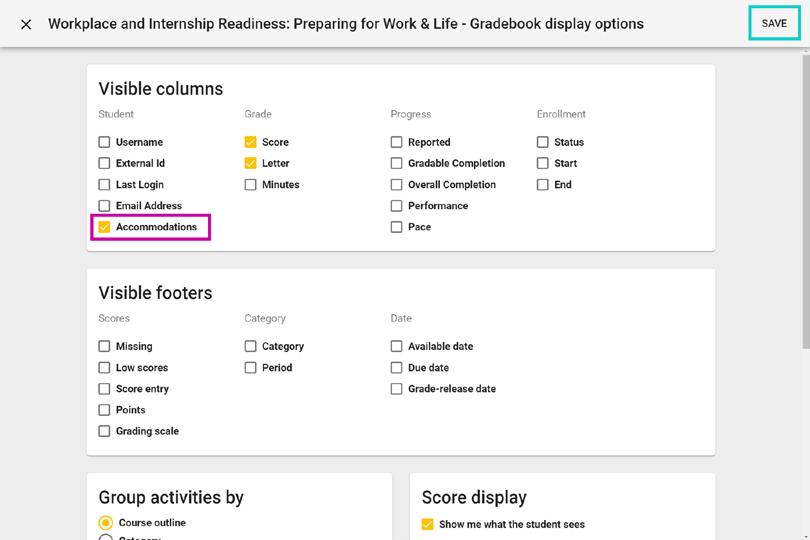Check the External Id column
The width and height of the screenshot is (810, 540).
[104, 163]
